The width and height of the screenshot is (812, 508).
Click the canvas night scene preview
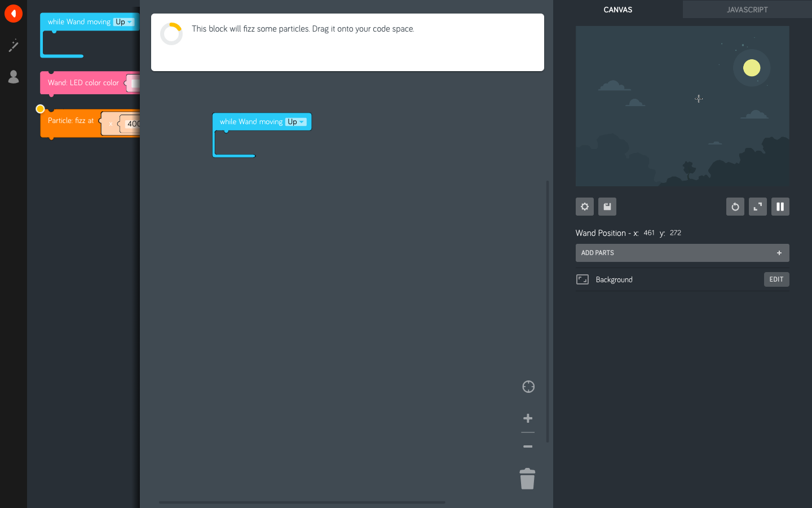(x=682, y=106)
